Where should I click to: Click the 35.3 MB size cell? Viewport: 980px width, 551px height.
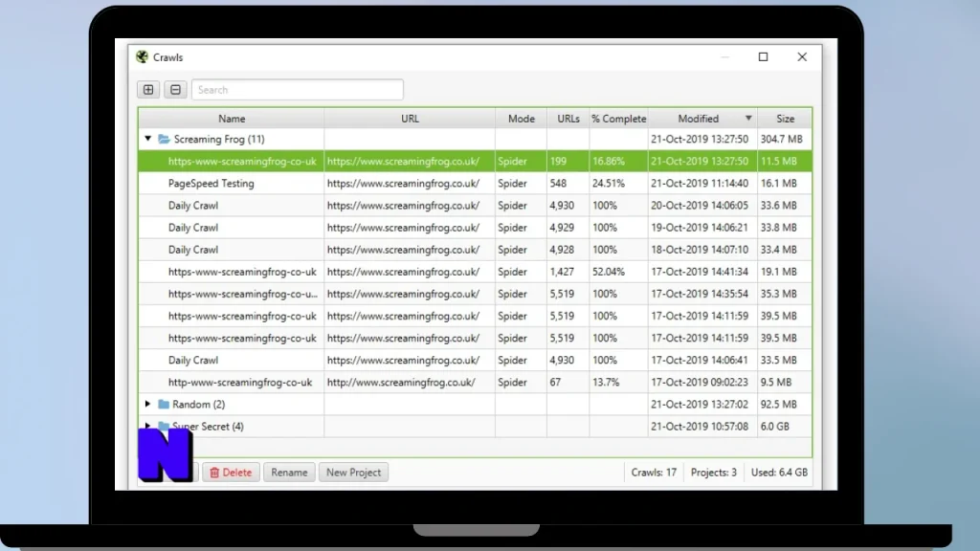pyautogui.click(x=785, y=294)
